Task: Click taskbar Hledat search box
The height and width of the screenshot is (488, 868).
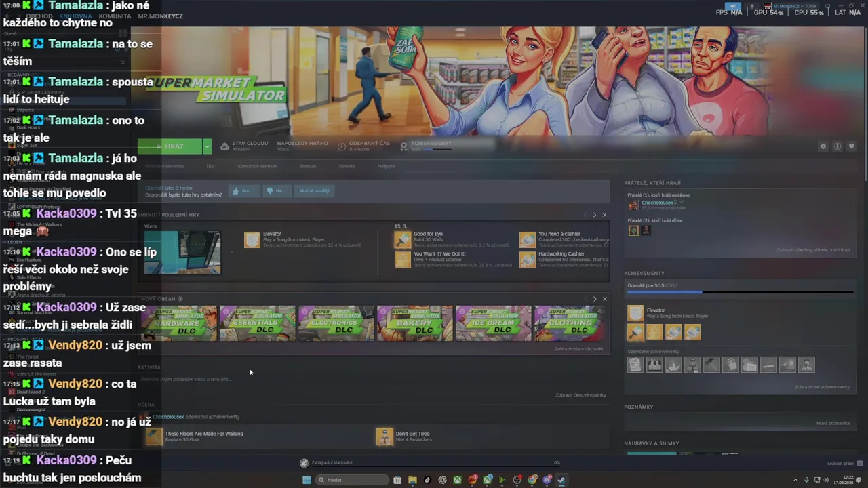Action: (x=352, y=480)
